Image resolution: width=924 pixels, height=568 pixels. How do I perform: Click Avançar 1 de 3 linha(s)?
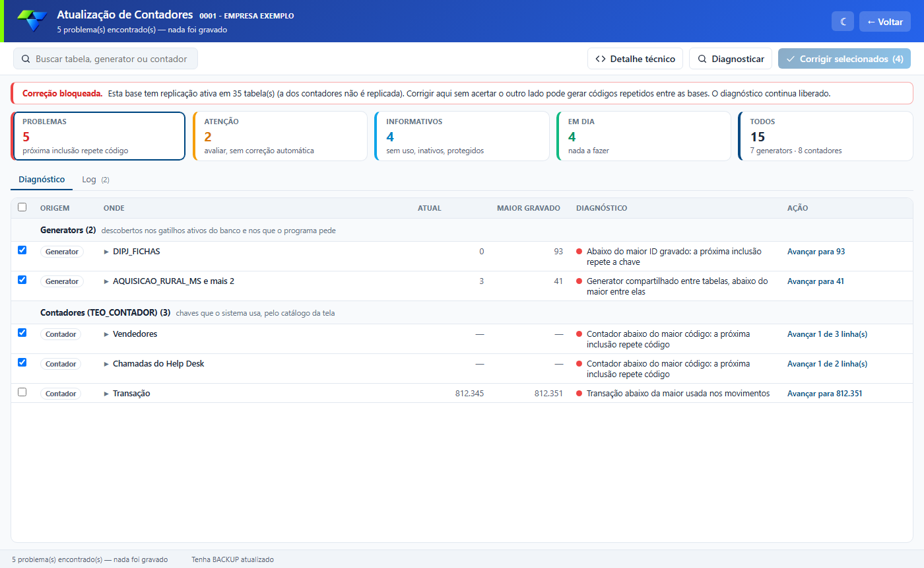point(827,334)
